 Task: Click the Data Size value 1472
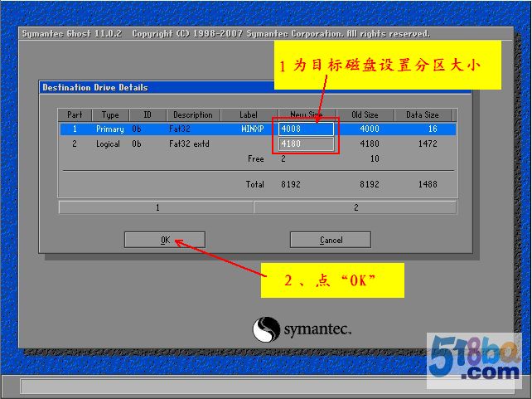(x=428, y=144)
